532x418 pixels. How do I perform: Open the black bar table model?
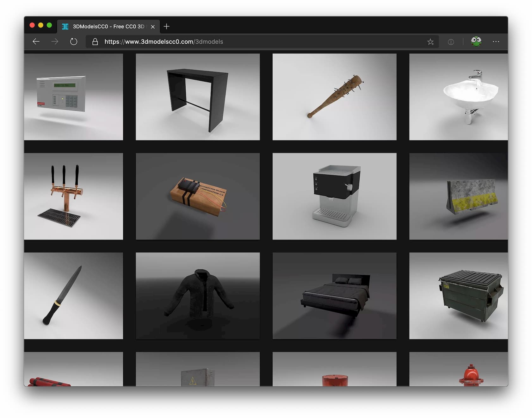[x=198, y=97]
